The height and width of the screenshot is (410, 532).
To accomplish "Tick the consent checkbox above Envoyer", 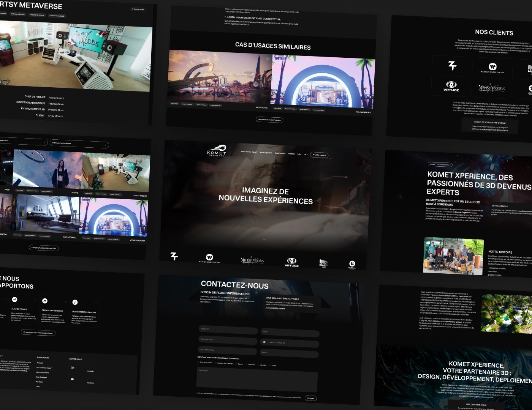I will point(197,393).
